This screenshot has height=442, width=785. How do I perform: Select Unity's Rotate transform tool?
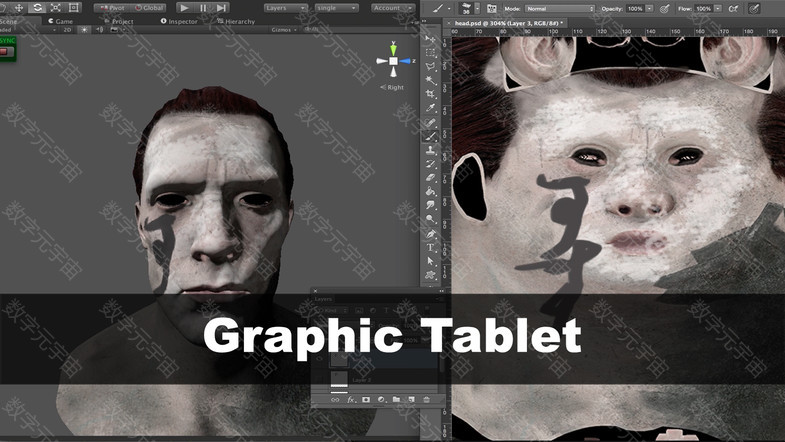37,8
